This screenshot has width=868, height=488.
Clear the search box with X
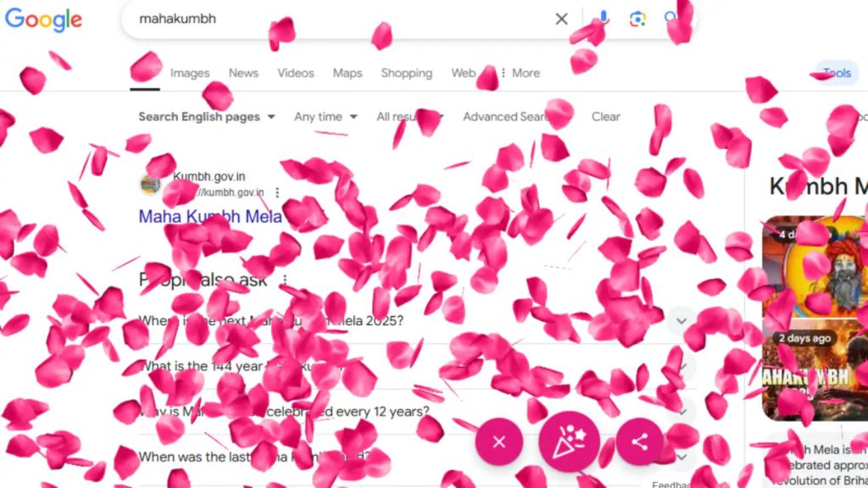[561, 19]
